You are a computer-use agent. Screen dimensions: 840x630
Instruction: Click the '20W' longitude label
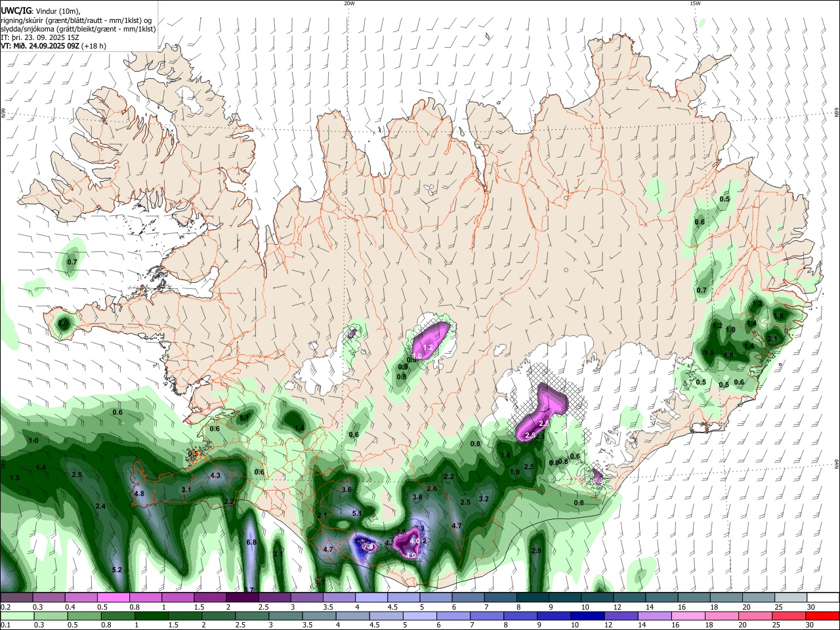(x=349, y=3)
